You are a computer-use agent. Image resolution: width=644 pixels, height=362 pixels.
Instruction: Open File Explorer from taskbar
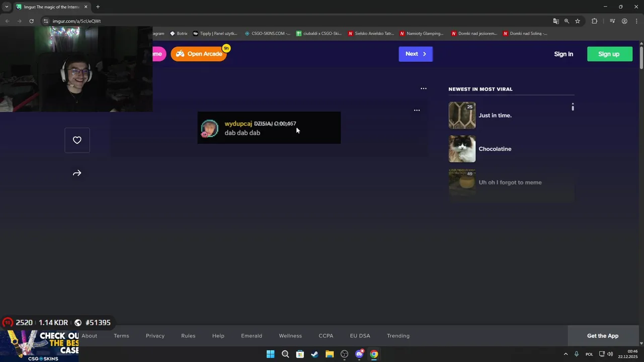pos(330,354)
